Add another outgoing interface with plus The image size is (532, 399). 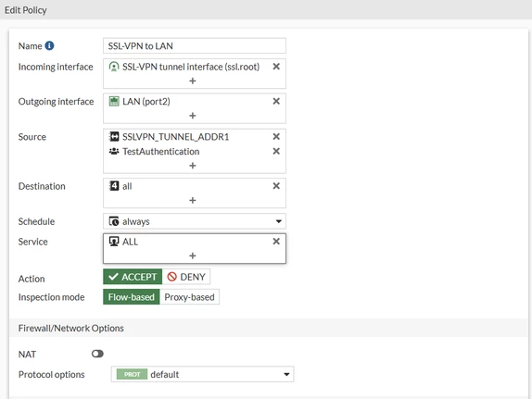pos(193,116)
